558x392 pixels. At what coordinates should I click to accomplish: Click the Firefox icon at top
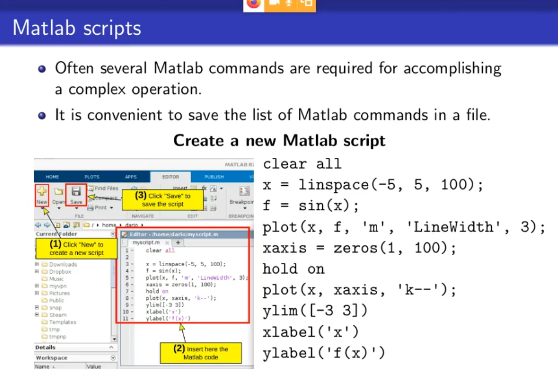point(254,3)
